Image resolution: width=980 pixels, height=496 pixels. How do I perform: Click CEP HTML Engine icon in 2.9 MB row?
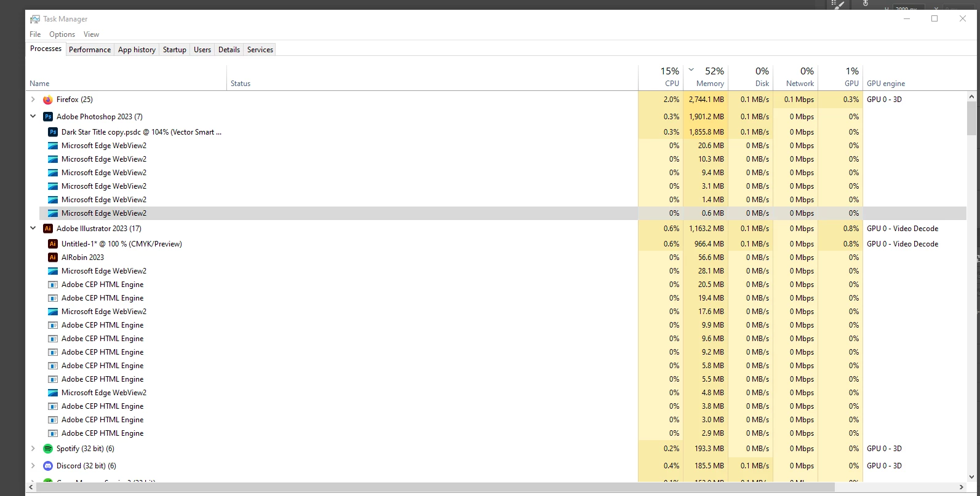click(x=53, y=433)
